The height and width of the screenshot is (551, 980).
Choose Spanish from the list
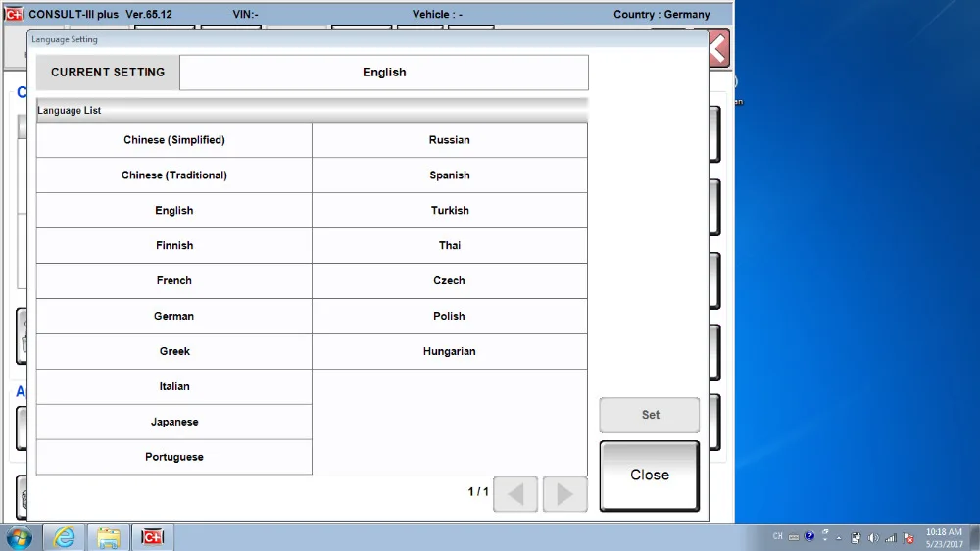click(x=450, y=175)
